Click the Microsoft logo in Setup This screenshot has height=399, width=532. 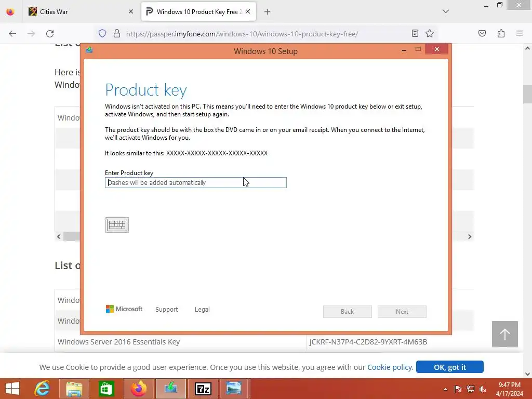124,309
